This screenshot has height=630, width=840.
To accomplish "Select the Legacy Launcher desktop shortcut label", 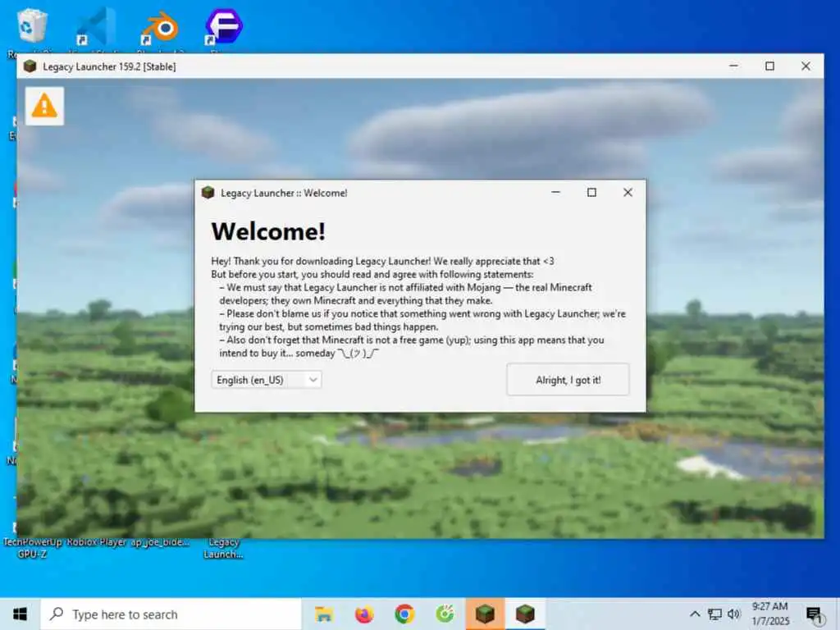I will click(223, 548).
